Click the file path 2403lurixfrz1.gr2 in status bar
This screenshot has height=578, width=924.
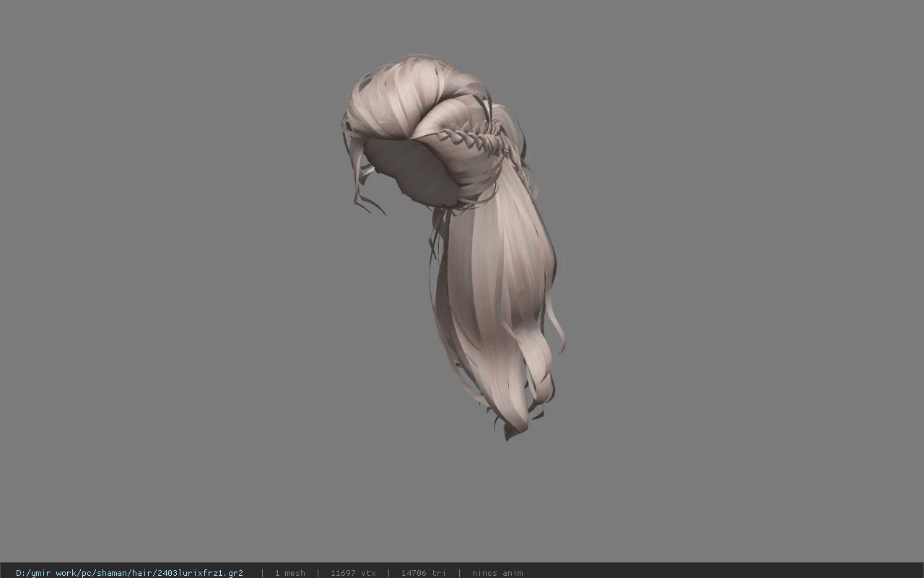[x=129, y=573]
